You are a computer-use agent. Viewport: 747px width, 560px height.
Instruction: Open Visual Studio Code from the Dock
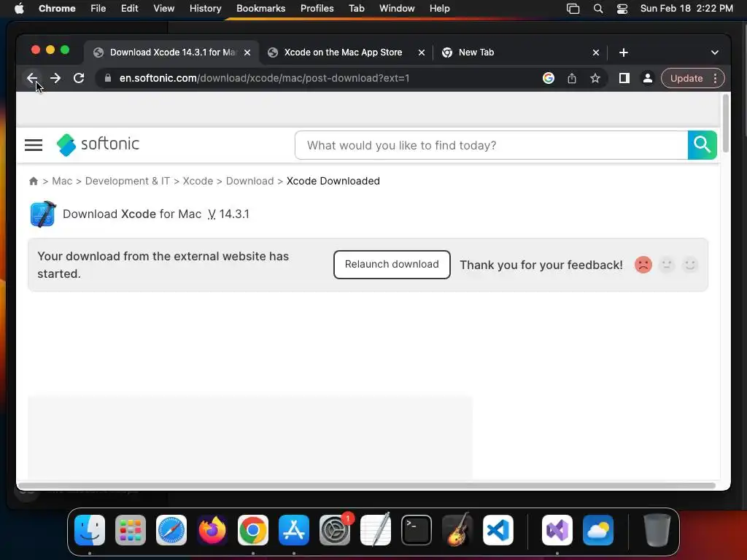[x=498, y=530]
